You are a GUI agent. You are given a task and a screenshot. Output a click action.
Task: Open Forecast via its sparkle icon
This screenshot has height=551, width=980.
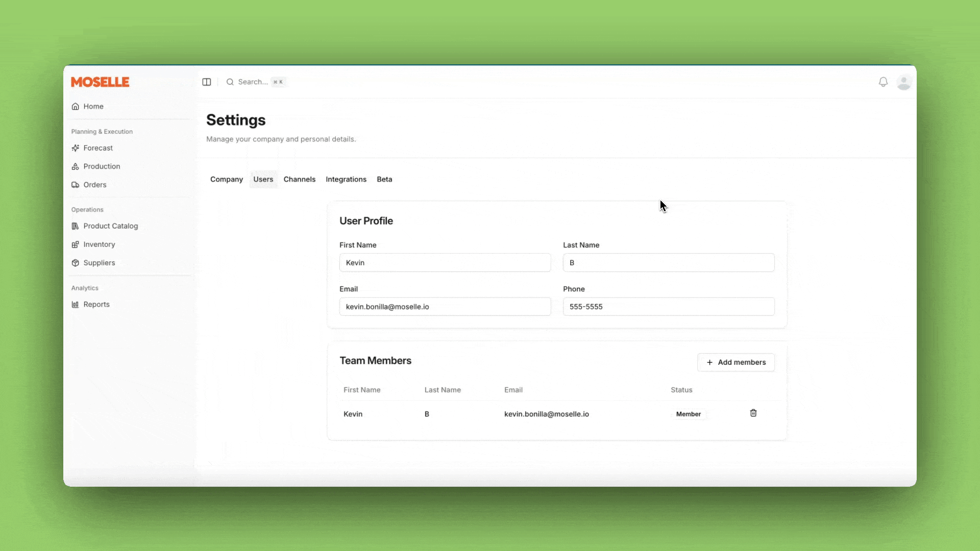[x=76, y=148]
